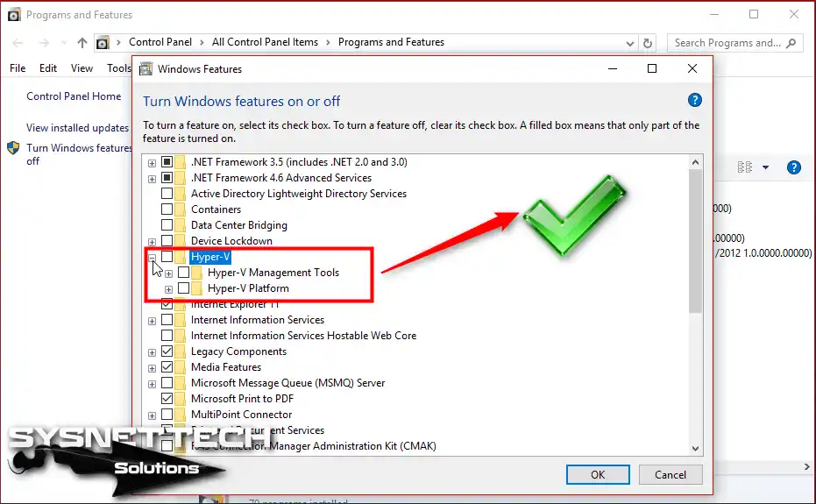Uncheck Microsoft Print to PDF

point(167,399)
